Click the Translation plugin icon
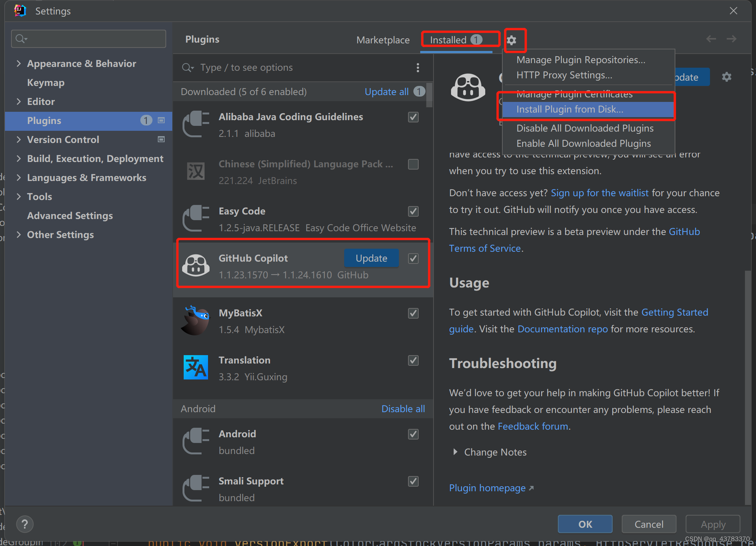The image size is (756, 546). [x=196, y=368]
